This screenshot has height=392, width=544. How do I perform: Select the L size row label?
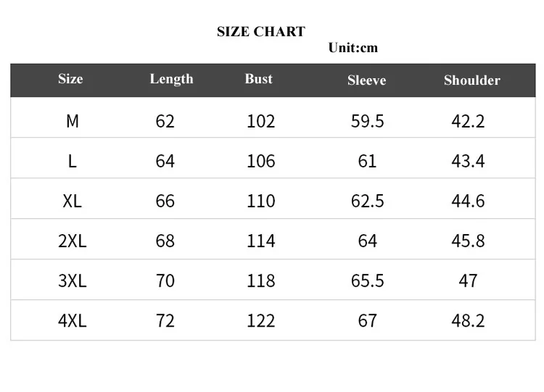click(72, 161)
